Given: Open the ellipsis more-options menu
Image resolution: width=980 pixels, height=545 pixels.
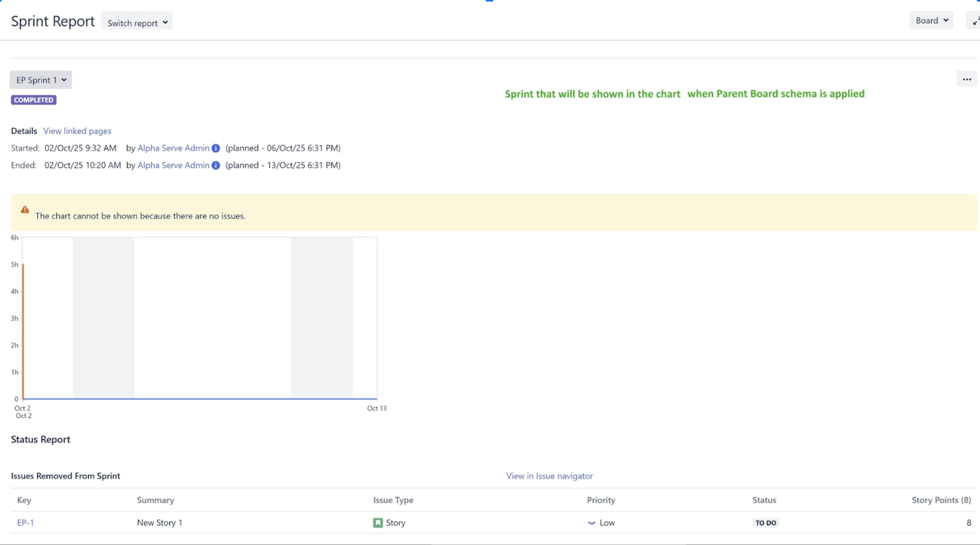Looking at the screenshot, I should click(x=967, y=79).
